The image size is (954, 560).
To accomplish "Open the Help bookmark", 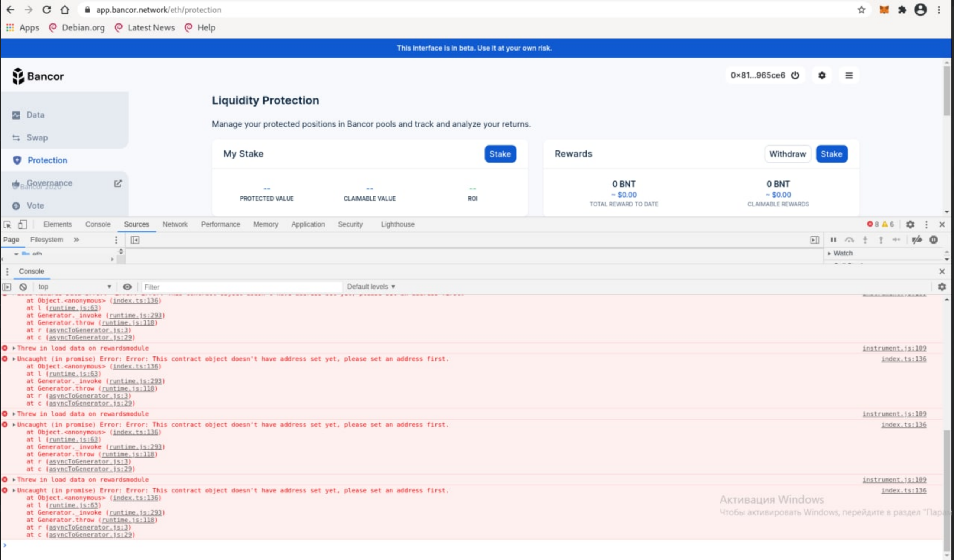I will tap(200, 27).
